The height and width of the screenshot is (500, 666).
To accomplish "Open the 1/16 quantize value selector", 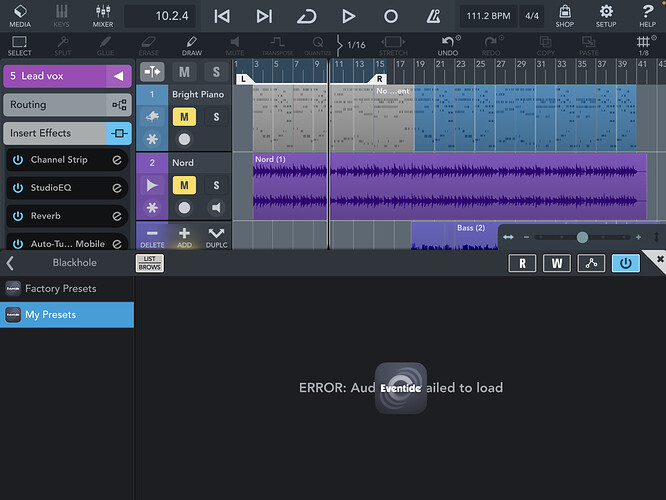I will [x=352, y=45].
